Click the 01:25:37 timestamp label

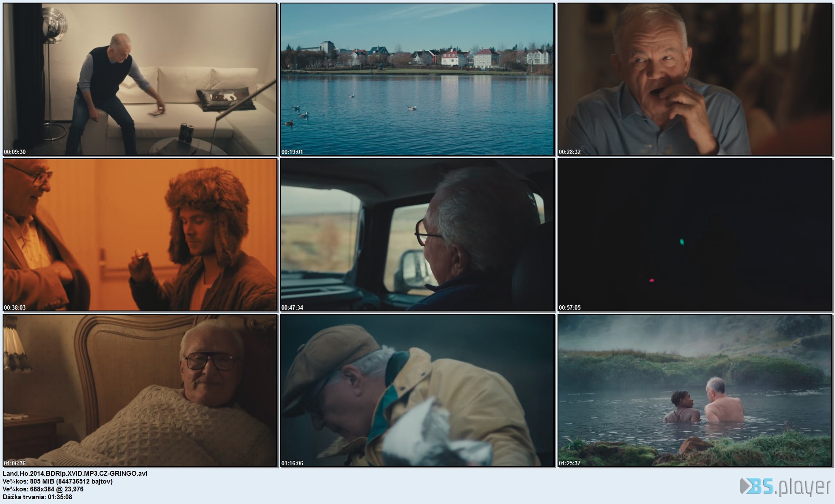pos(570,463)
